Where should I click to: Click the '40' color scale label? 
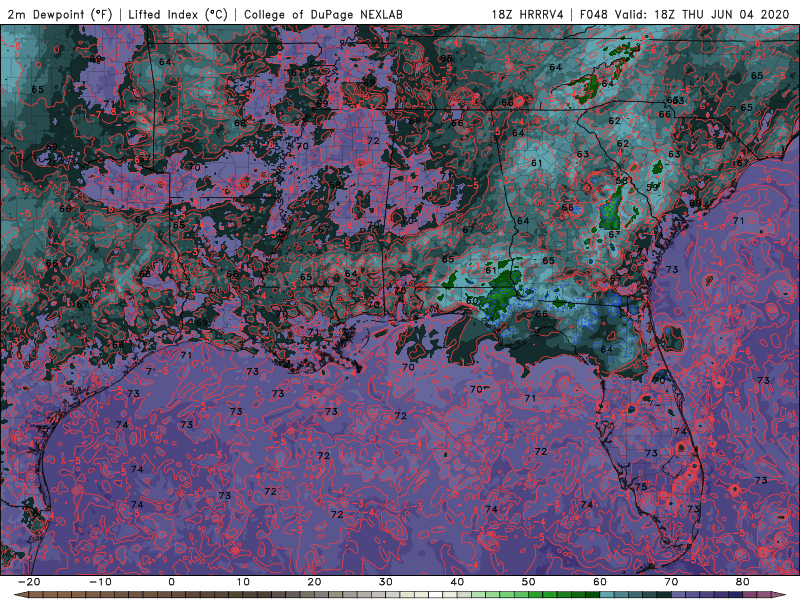pyautogui.click(x=457, y=582)
